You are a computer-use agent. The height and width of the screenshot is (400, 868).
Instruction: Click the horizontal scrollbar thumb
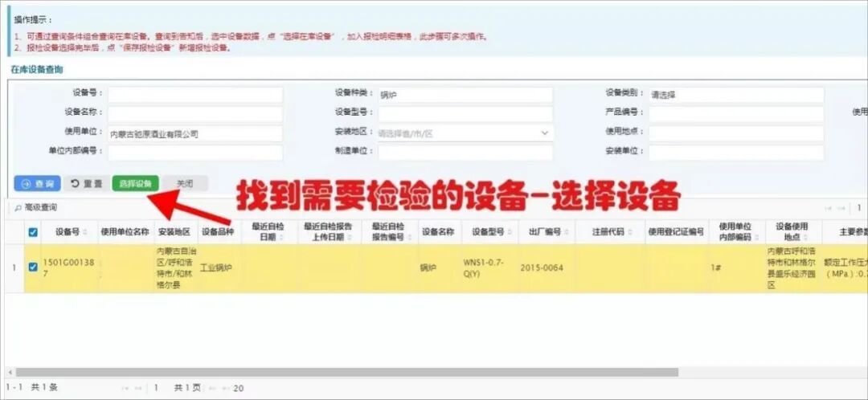click(346, 373)
